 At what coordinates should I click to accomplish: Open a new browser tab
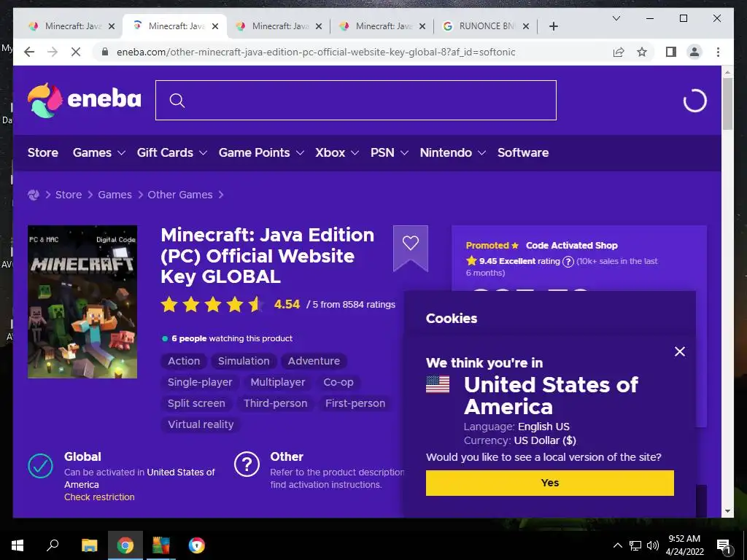[x=553, y=26]
